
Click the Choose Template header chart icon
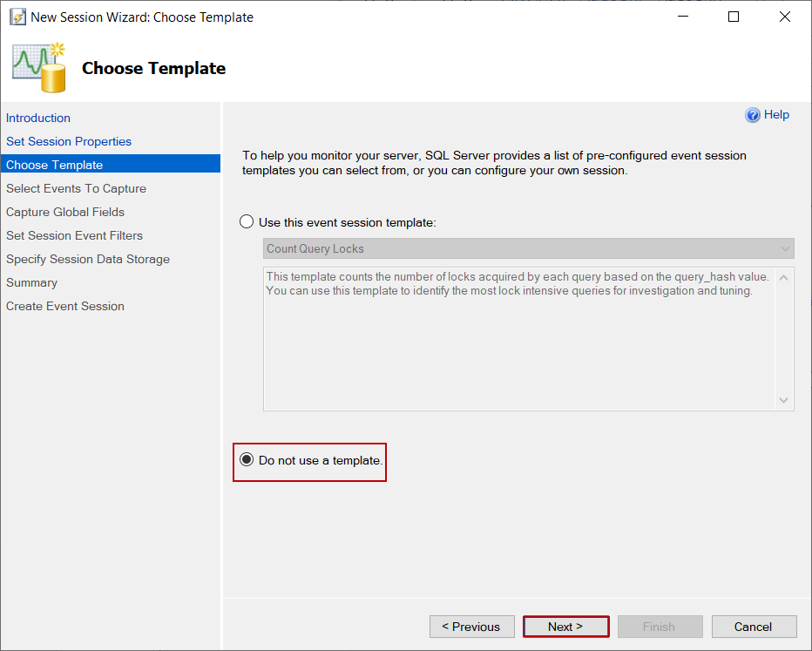[x=39, y=67]
